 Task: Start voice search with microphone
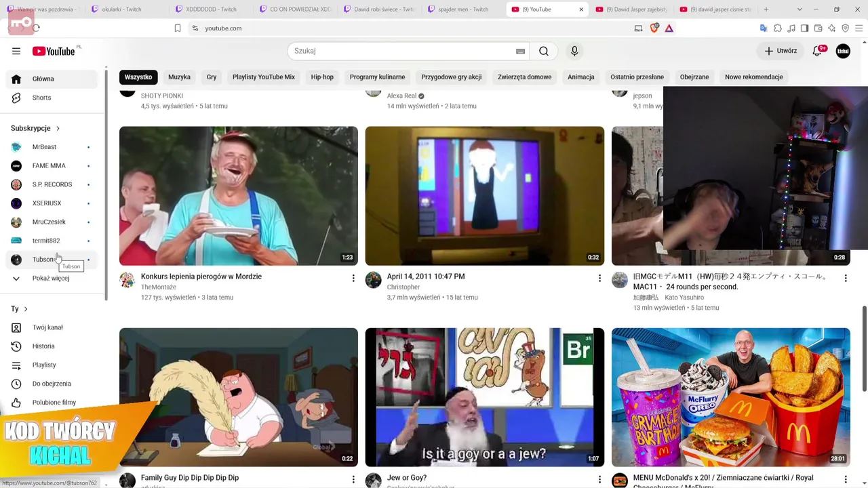(x=574, y=51)
